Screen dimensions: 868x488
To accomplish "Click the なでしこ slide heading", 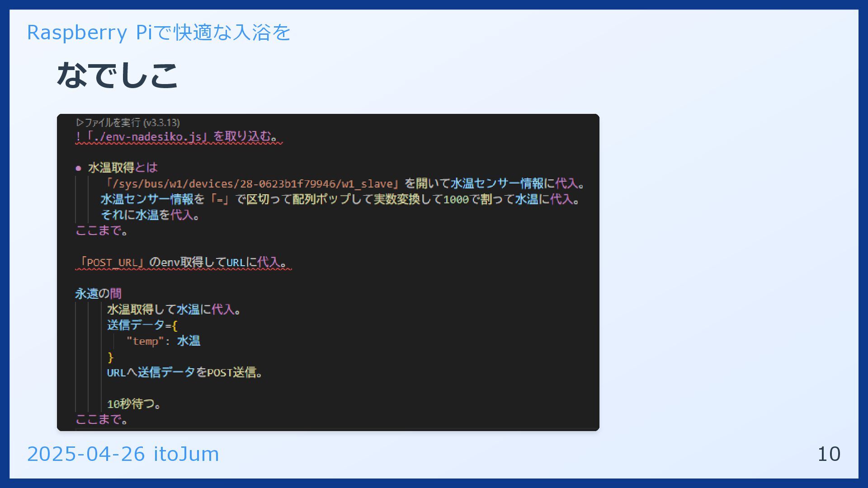I will pyautogui.click(x=117, y=75).
